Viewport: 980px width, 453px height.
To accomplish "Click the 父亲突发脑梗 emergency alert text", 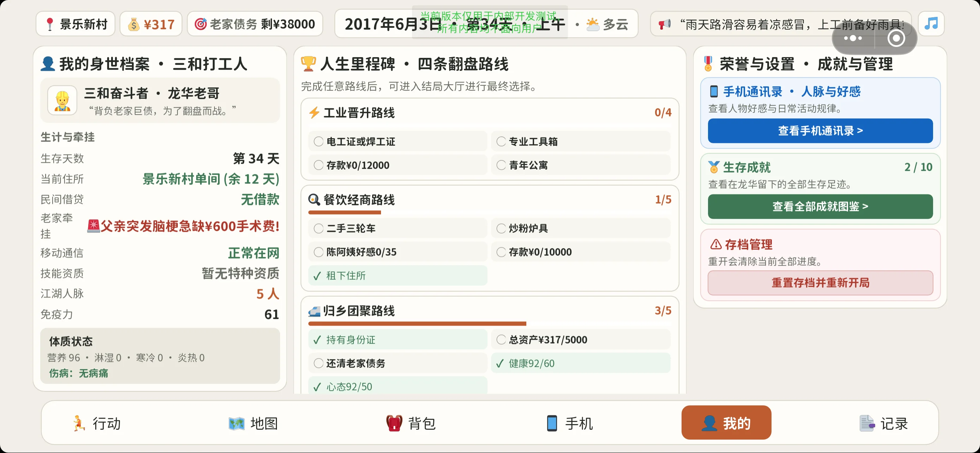I will coord(184,226).
